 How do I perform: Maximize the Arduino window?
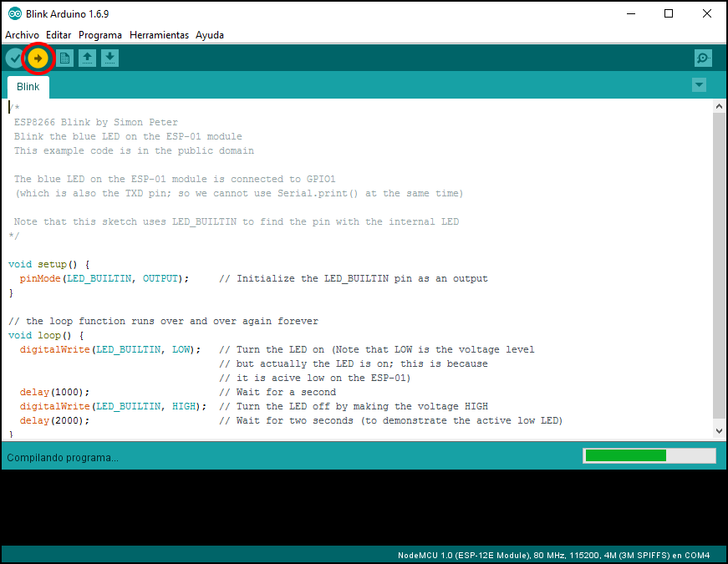click(x=669, y=13)
